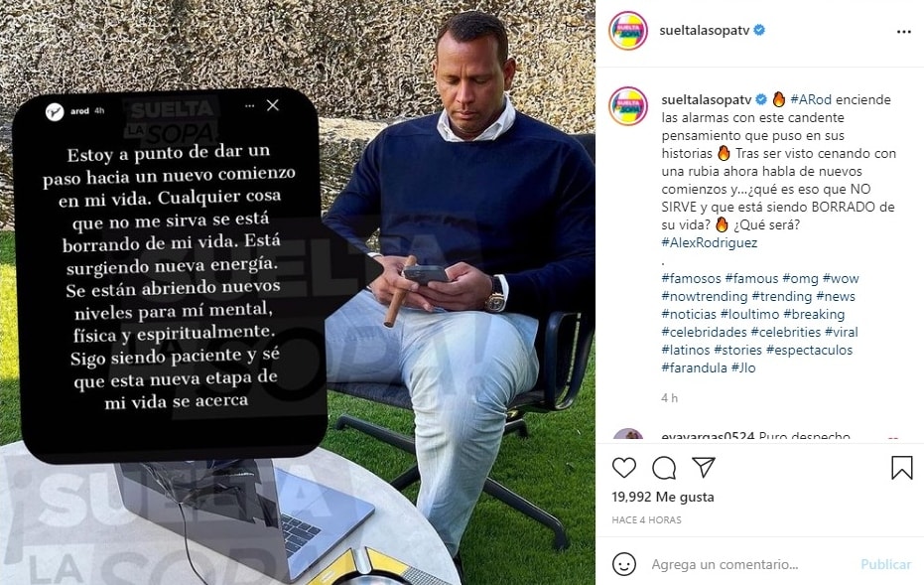Viewport: 924px width, 585px height.
Task: Click the sueltalasopatv avatar beside the caption
Action: tap(628, 106)
